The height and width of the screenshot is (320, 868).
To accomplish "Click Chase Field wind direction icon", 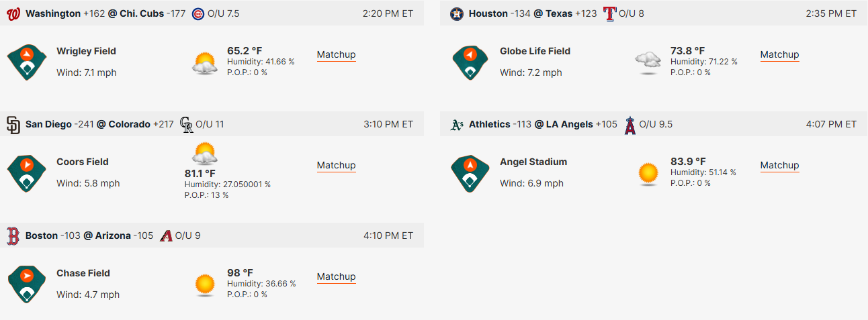I will point(26,284).
